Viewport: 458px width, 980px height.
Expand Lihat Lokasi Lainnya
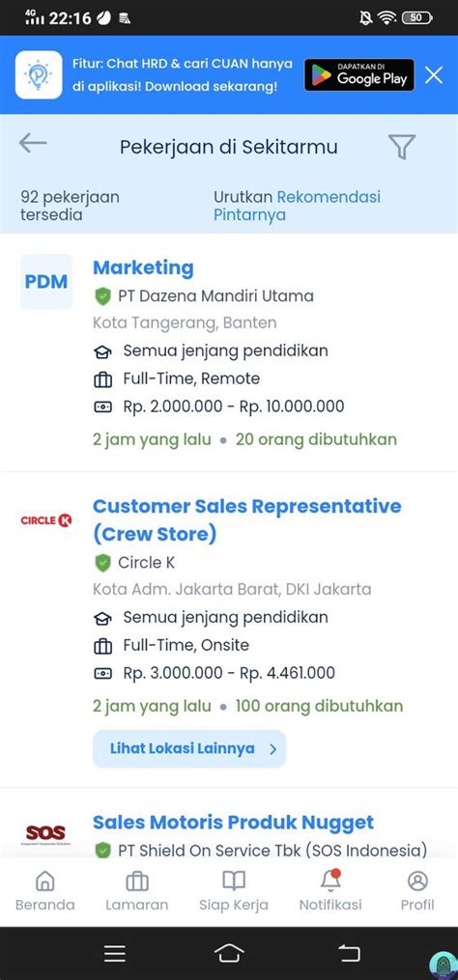[x=189, y=748]
